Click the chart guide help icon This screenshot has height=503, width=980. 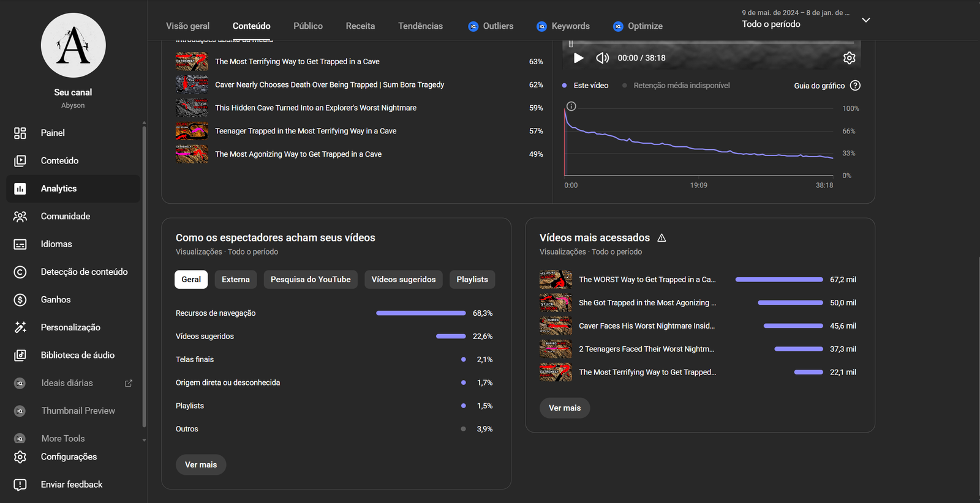coord(856,86)
